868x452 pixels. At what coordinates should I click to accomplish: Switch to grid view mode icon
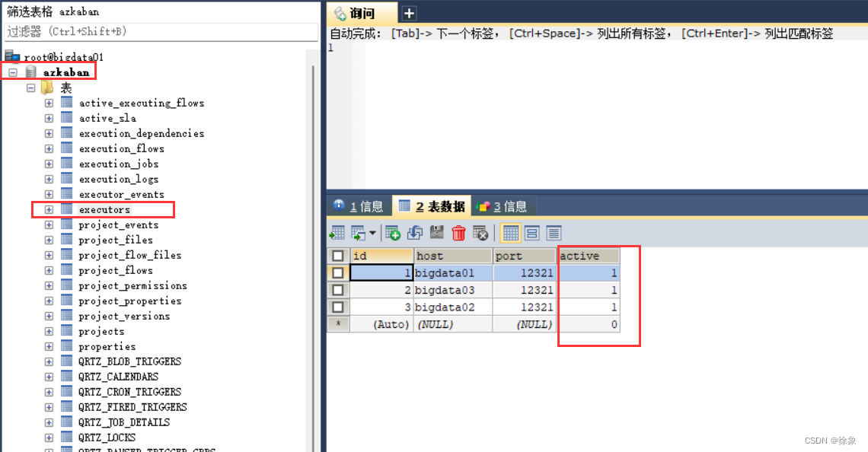click(x=510, y=233)
